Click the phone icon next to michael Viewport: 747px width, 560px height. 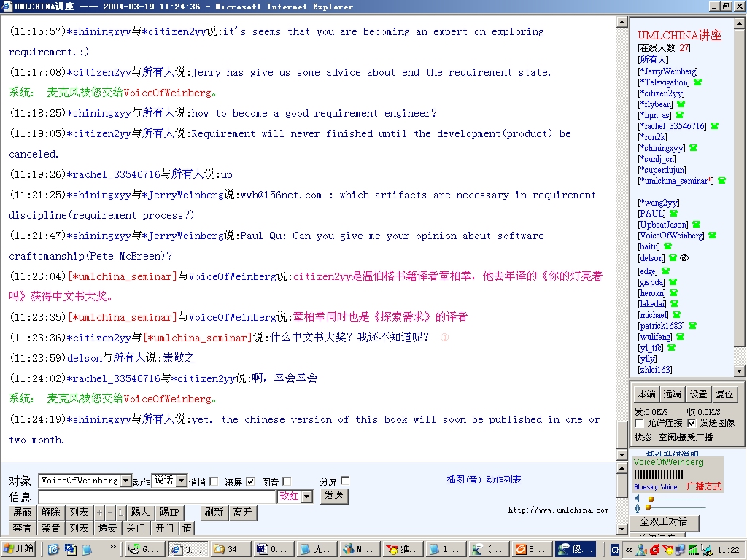pos(676,315)
